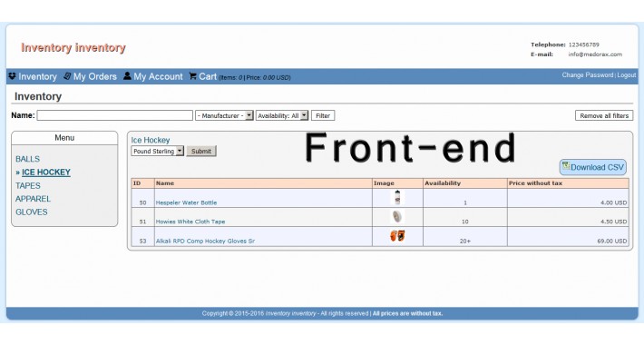Image resolution: width=644 pixels, height=345 pixels.
Task: Open the Change Password link
Action: (588, 74)
